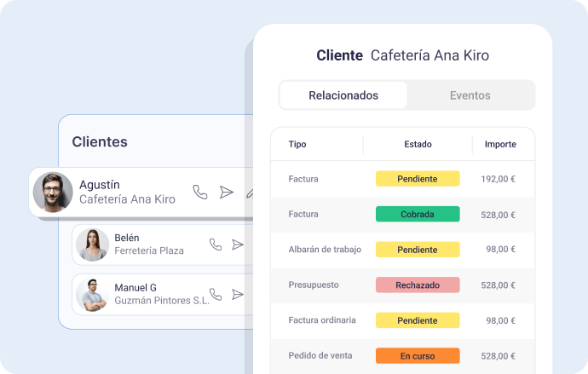Click the Importe column header
Viewport: 588px width, 374px height.
500,145
